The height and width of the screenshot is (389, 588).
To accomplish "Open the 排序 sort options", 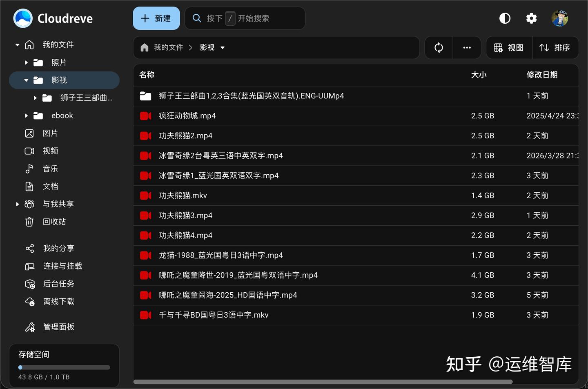I will 555,48.
